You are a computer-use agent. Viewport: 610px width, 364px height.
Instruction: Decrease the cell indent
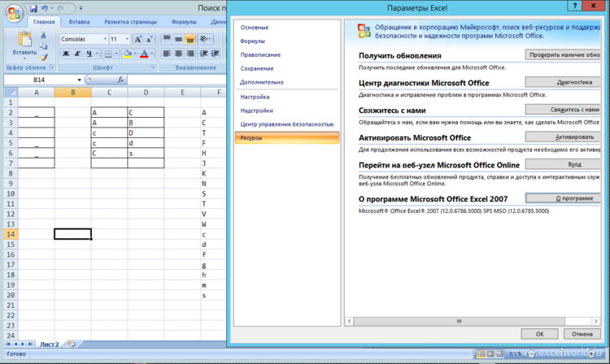pos(203,54)
